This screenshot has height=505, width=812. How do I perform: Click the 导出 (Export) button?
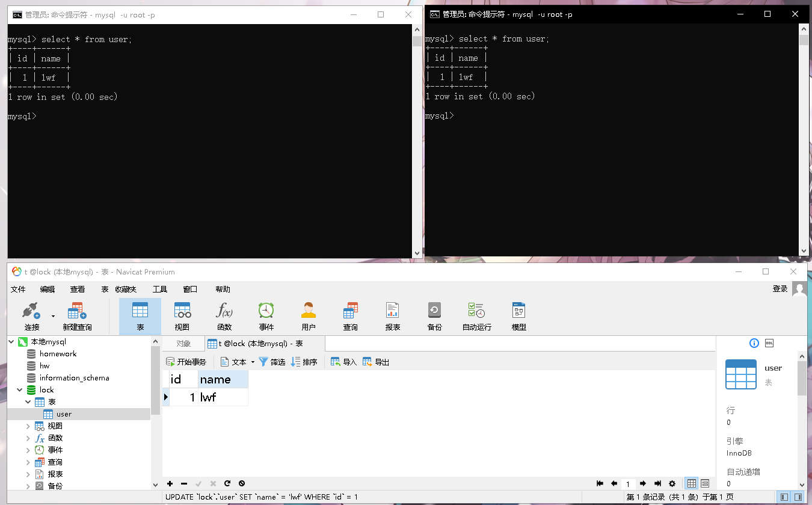click(376, 362)
